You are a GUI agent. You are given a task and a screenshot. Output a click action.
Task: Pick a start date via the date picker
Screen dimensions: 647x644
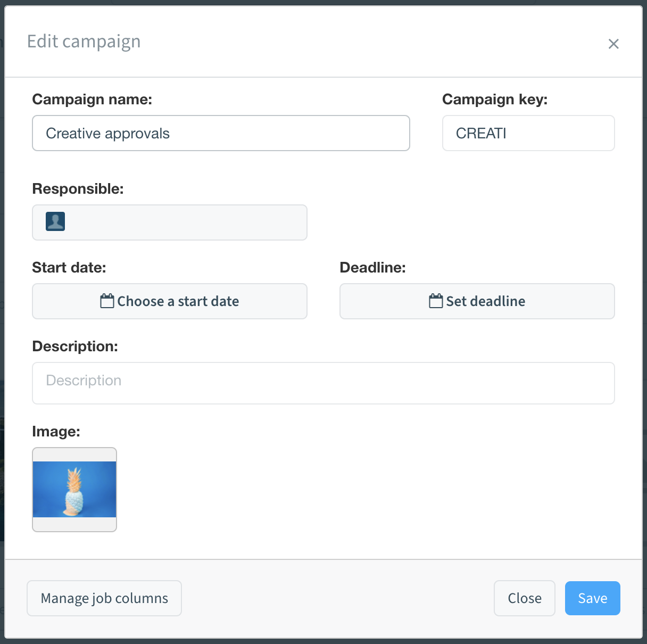coord(169,301)
